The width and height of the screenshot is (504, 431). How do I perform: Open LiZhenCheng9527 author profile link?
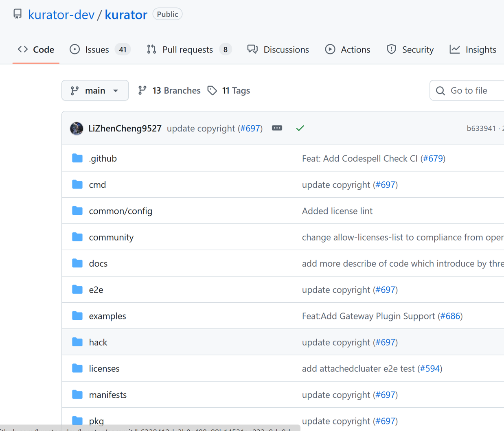[125, 129]
